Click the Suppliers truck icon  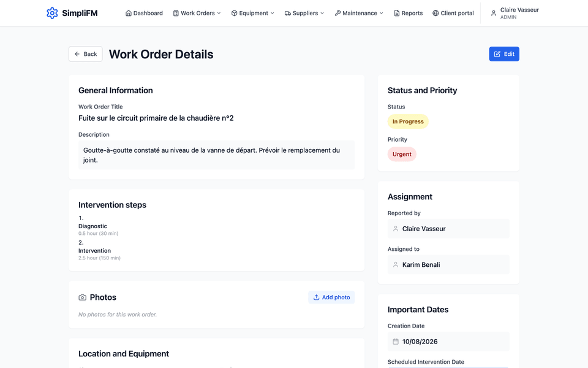(x=288, y=13)
